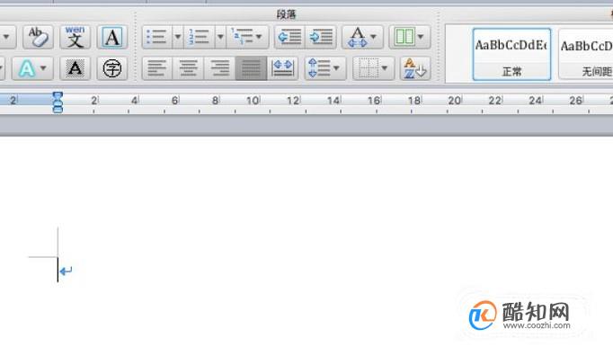Align text right
Viewport: 613px width, 364px height.
pyautogui.click(x=219, y=68)
